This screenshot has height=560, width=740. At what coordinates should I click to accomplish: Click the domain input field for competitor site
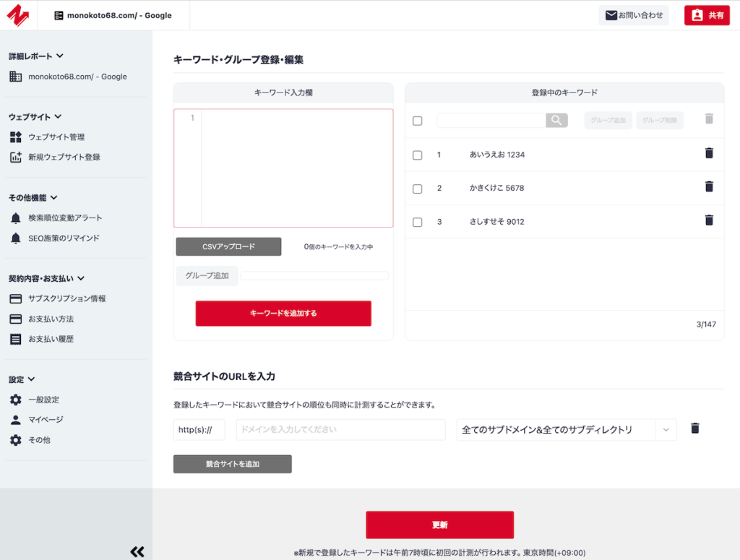[x=340, y=429]
